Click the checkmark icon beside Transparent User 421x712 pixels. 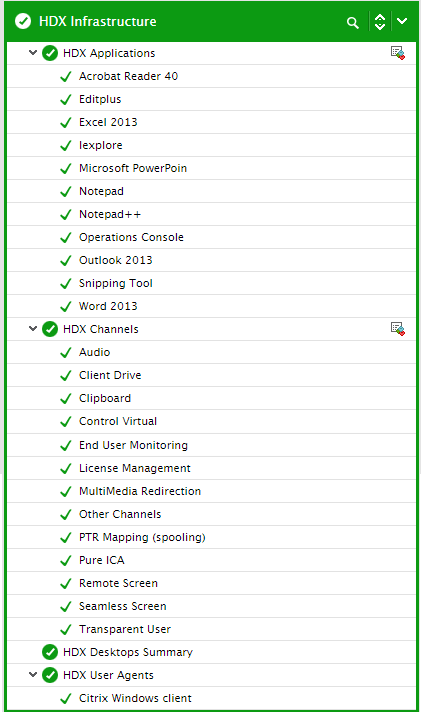(66, 629)
